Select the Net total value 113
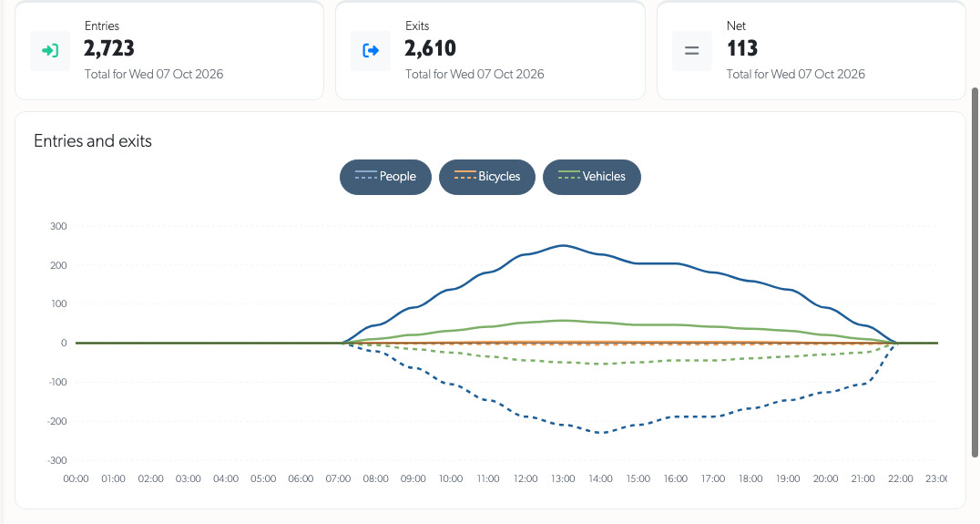 coord(742,48)
